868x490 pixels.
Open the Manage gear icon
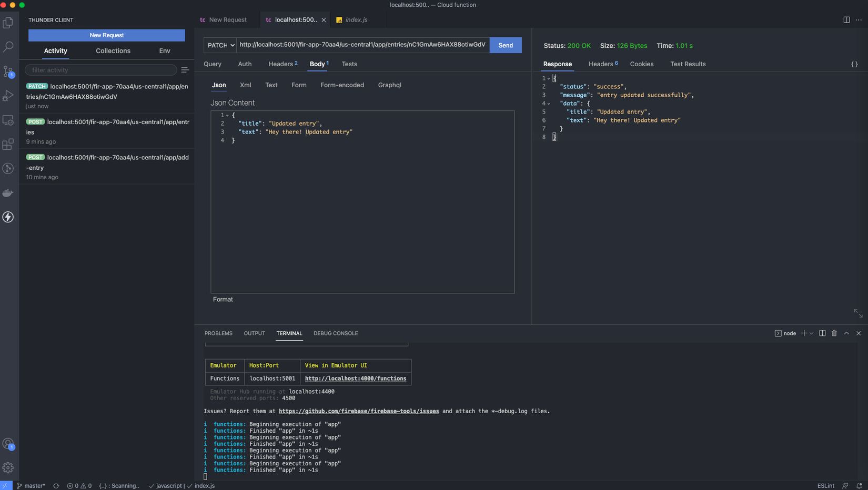[8, 467]
